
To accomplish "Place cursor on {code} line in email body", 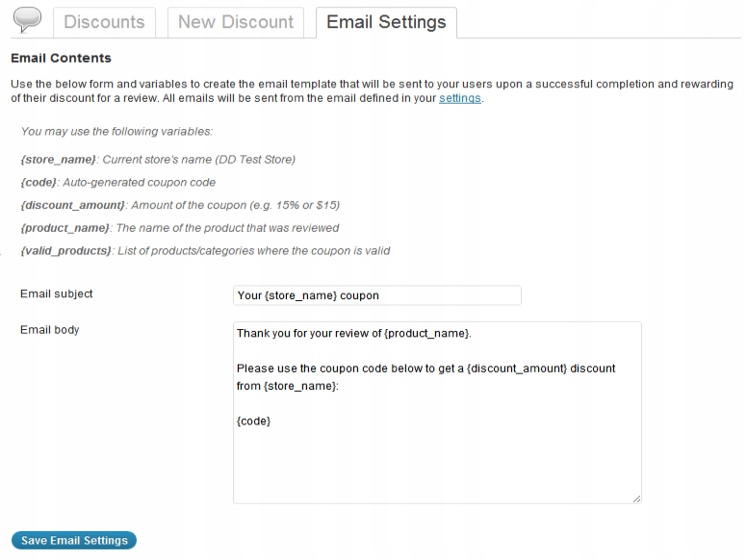I will point(254,421).
